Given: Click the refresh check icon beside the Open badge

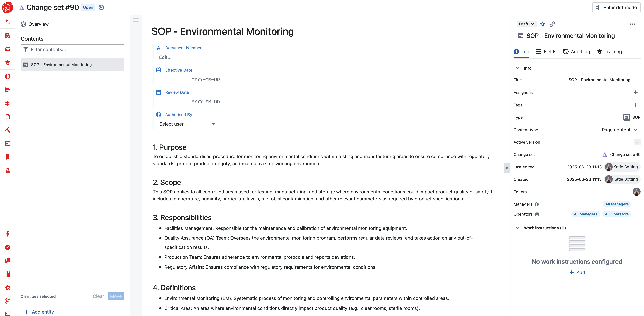Looking at the screenshot, I should point(101,8).
